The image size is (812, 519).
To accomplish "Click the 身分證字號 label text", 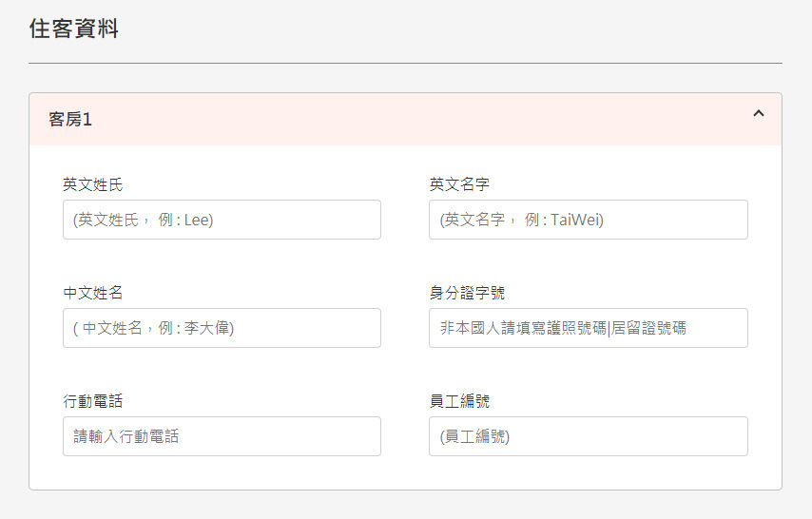I will click(467, 293).
